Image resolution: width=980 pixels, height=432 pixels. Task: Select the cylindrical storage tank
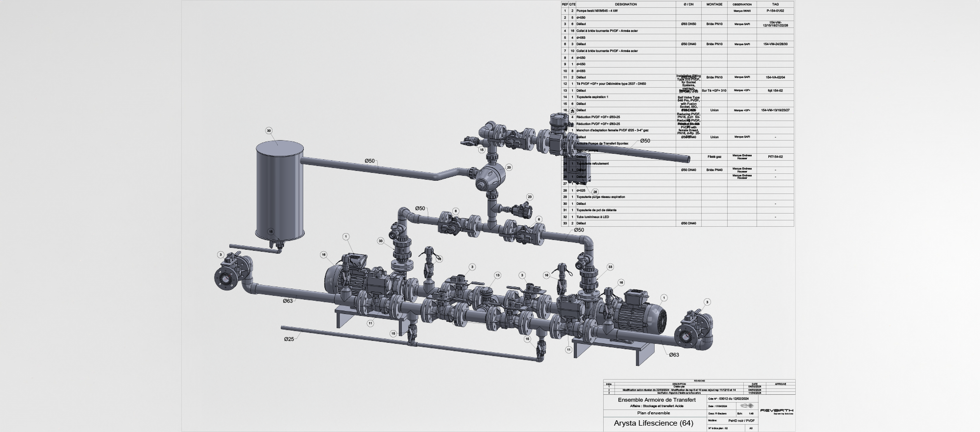point(280,190)
